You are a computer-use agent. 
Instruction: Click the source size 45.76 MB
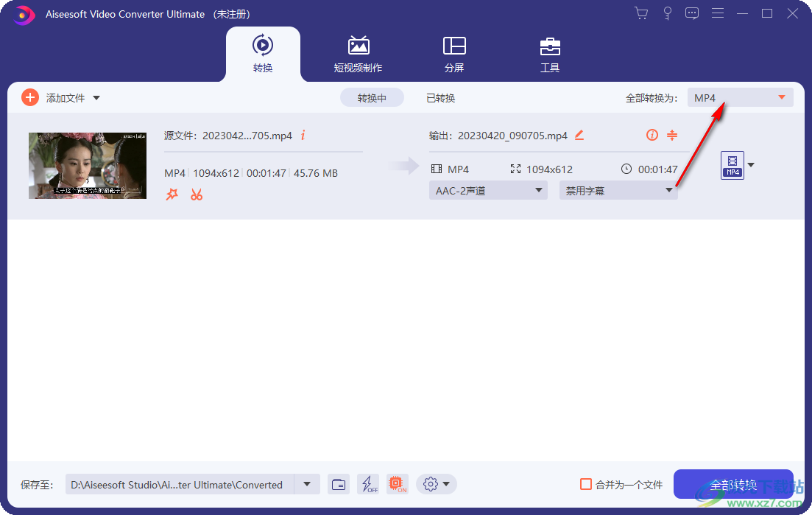click(315, 173)
